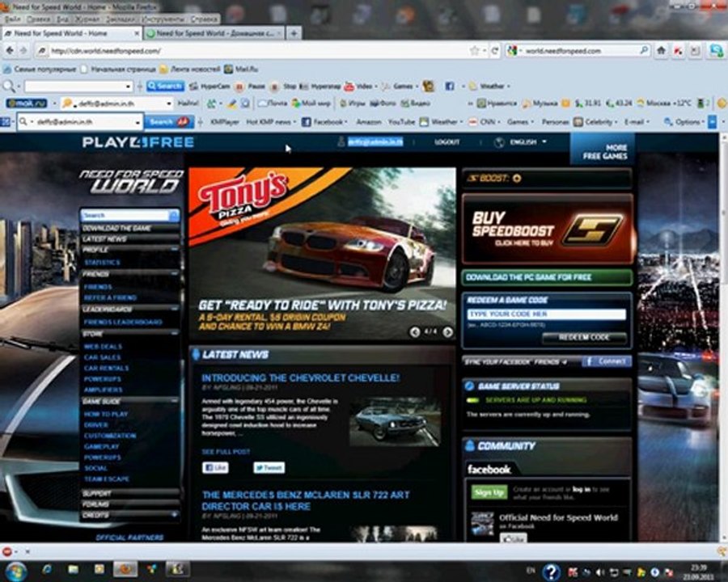Viewport: 728px width, 582px height.
Task: Open Мой мир in the Mail.ru toolbar
Action: 311,103
